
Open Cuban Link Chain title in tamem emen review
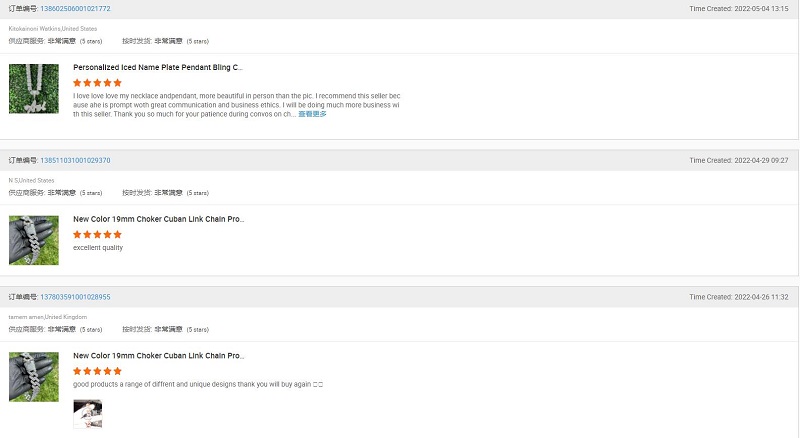(158, 355)
